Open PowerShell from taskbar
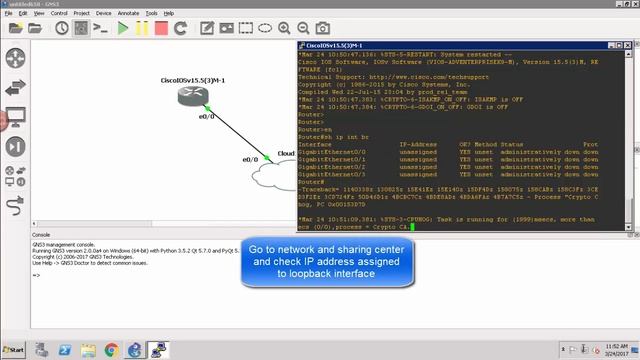The height and width of the screenshot is (360, 640). (x=64, y=350)
